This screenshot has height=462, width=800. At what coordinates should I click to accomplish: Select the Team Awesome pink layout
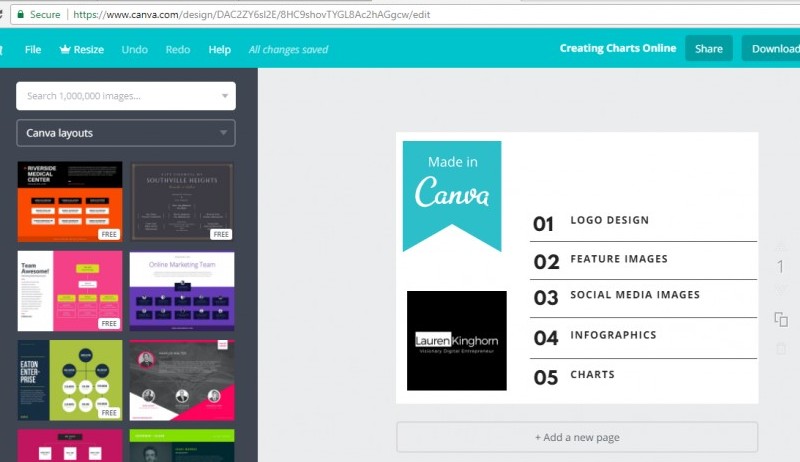[x=70, y=291]
